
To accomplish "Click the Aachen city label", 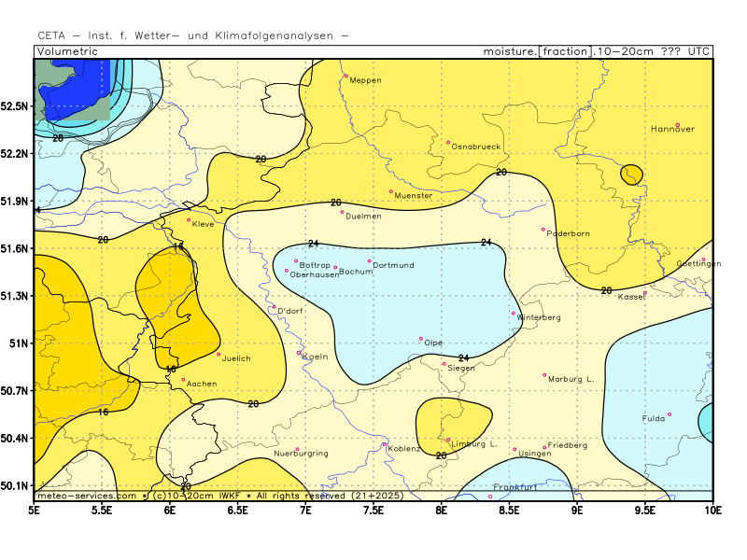I will (202, 384).
